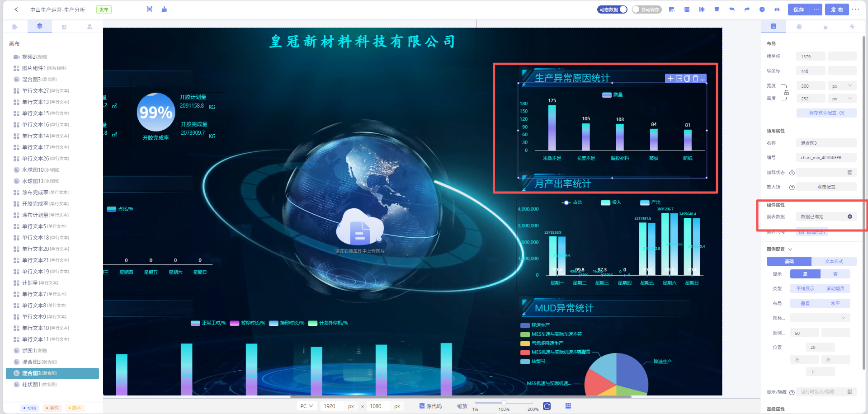The width and height of the screenshot is (868, 414).
Task: Open the database icon in the top toolbar
Action: (x=687, y=9)
